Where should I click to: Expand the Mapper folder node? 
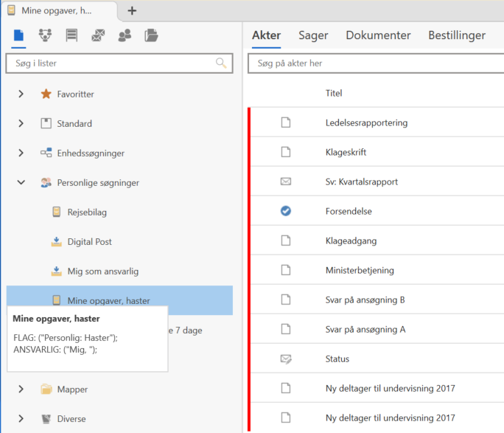click(x=21, y=389)
